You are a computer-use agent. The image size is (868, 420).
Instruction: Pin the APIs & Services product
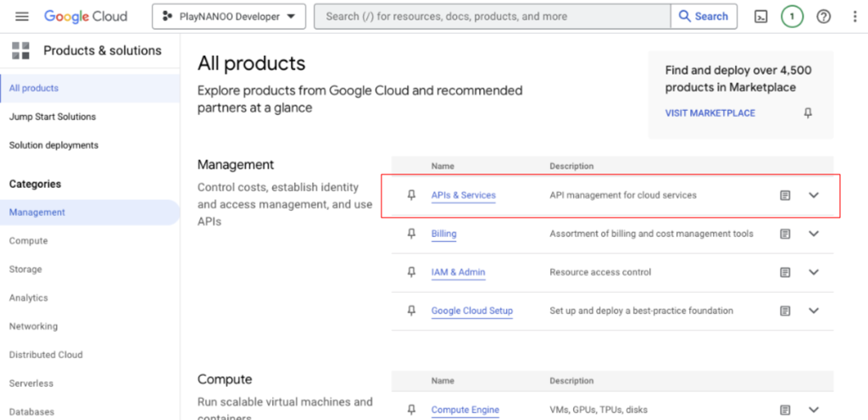click(x=411, y=195)
